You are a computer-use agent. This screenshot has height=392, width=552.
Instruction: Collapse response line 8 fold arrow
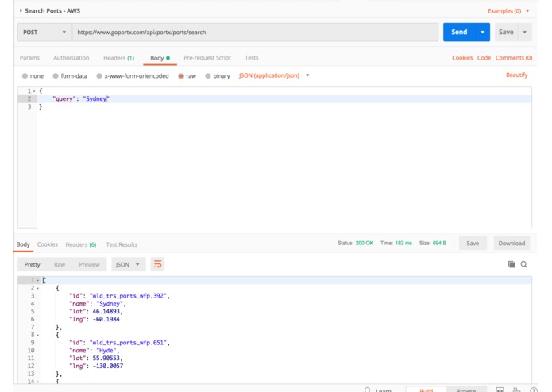37,335
